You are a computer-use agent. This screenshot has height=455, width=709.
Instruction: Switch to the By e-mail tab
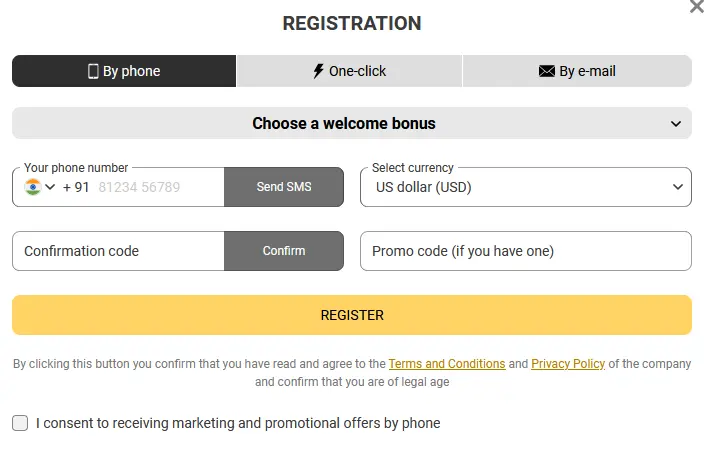577,71
